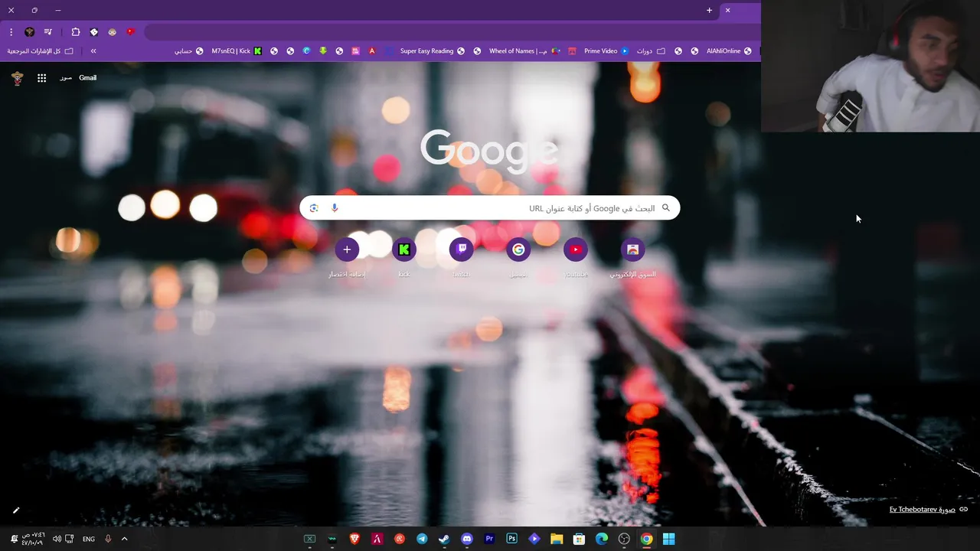This screenshot has height=551, width=980.
Task: Start voice search with microphone icon
Action: [x=335, y=208]
